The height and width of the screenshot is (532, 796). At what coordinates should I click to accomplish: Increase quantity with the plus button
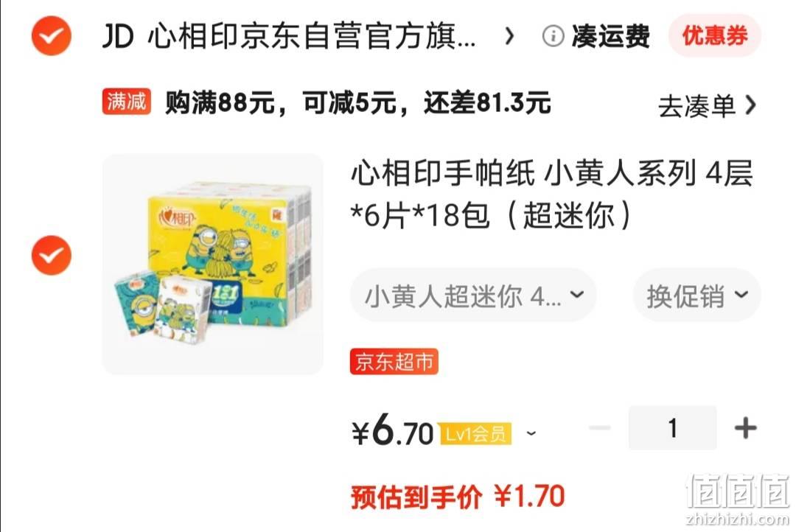tap(746, 428)
